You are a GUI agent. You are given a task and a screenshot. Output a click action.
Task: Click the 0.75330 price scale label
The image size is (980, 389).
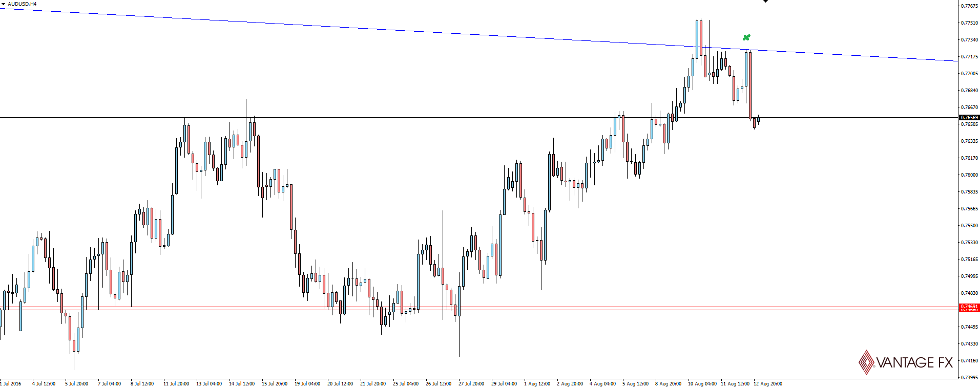click(x=969, y=243)
